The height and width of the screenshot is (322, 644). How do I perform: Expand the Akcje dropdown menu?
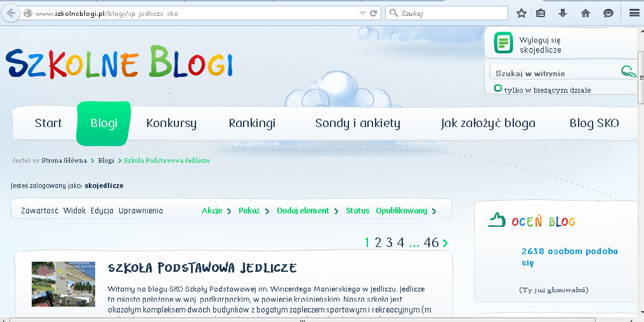pos(216,211)
